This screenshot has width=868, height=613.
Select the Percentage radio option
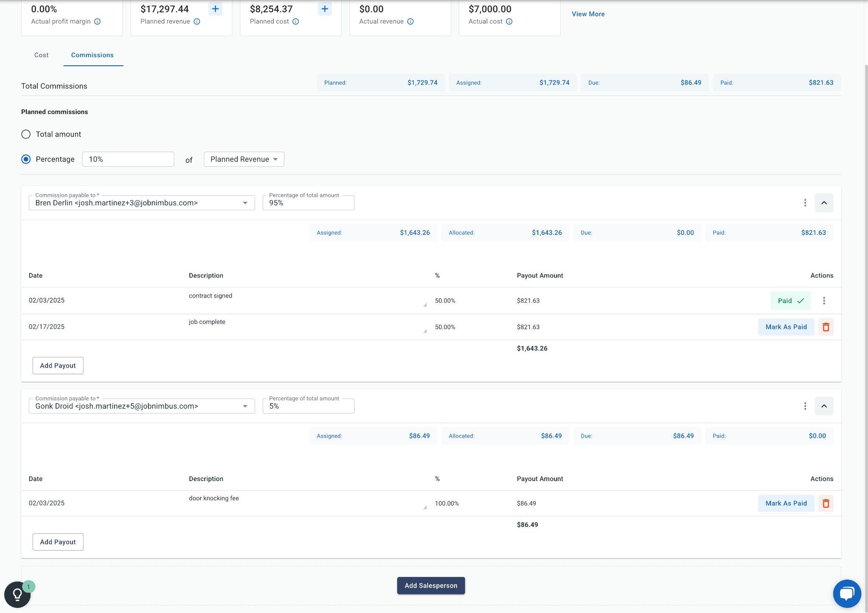click(26, 159)
